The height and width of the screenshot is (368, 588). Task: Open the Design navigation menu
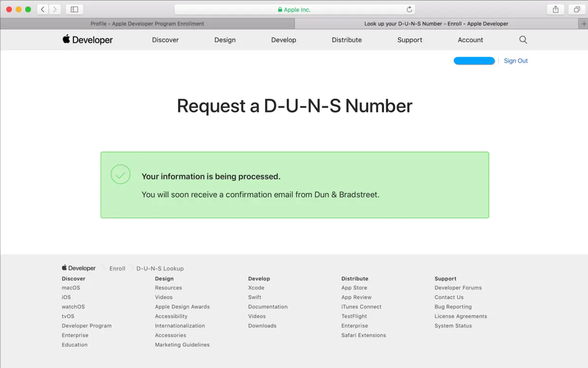[225, 40]
